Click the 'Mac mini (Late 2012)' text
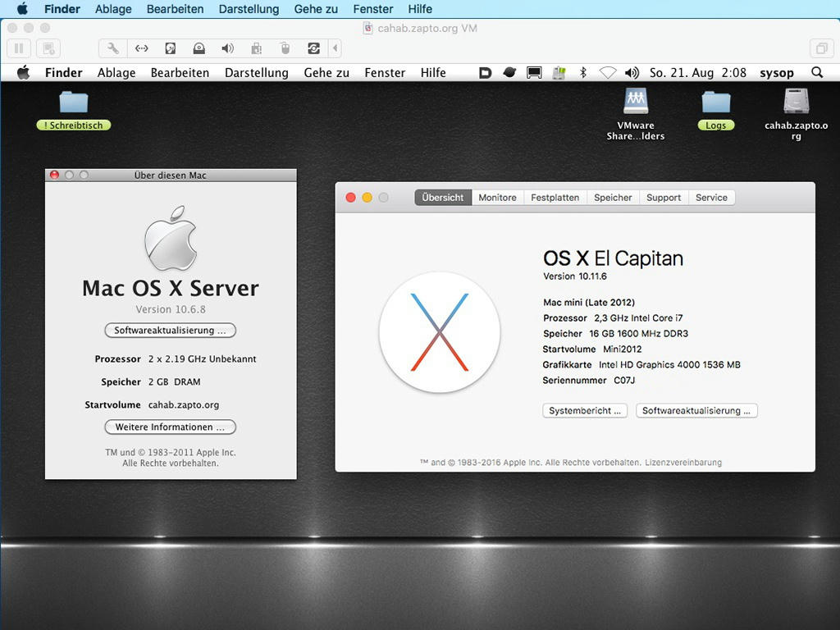Screen dimensions: 840x630 tap(589, 302)
